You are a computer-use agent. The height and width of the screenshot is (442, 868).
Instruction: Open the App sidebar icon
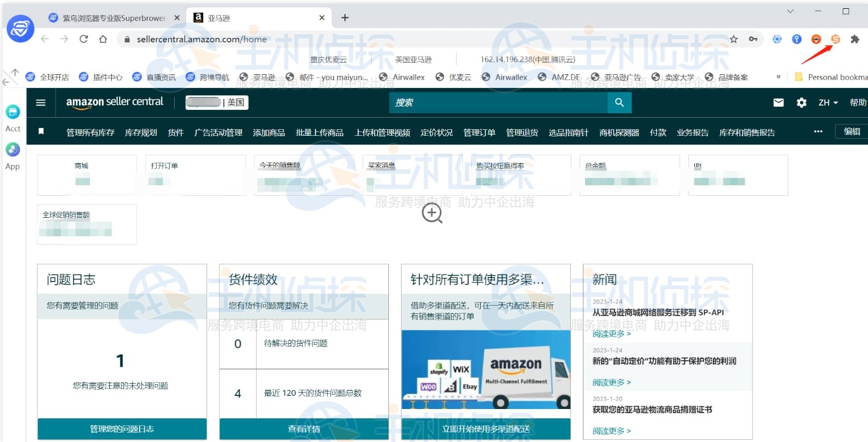(x=13, y=156)
